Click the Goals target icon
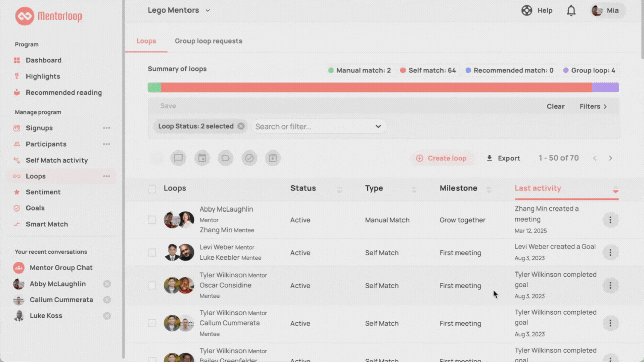The width and height of the screenshot is (644, 362). click(17, 208)
